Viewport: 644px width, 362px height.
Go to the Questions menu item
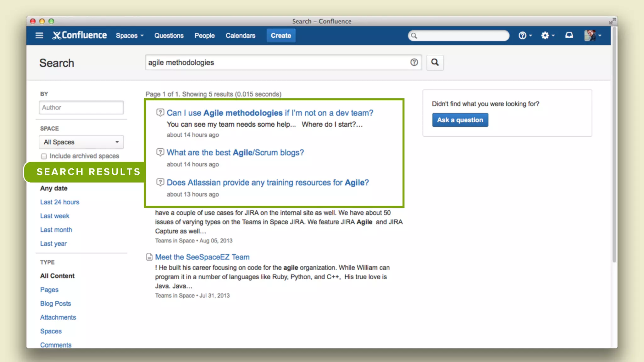(x=169, y=36)
